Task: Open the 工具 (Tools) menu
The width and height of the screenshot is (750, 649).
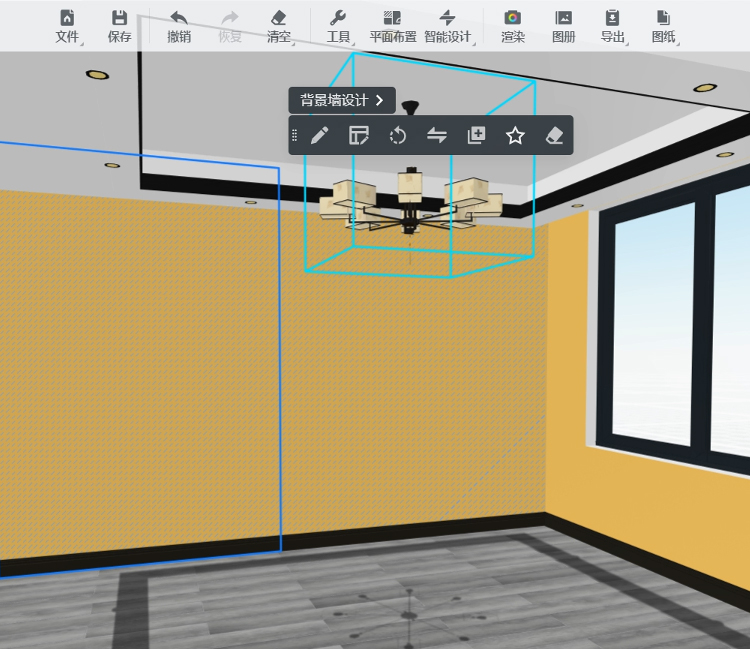Action: pos(338,27)
